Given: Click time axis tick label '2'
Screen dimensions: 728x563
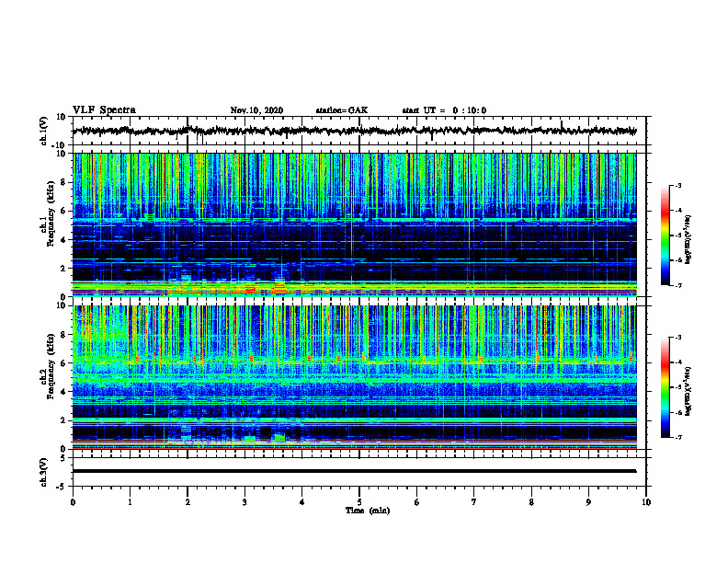Looking at the screenshot, I should [x=188, y=502].
